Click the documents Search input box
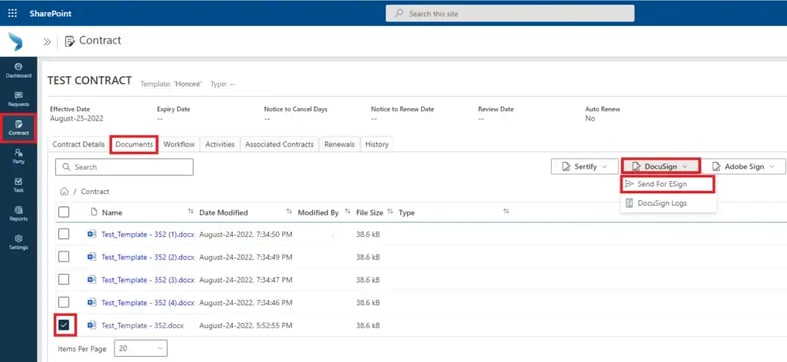 (x=124, y=167)
